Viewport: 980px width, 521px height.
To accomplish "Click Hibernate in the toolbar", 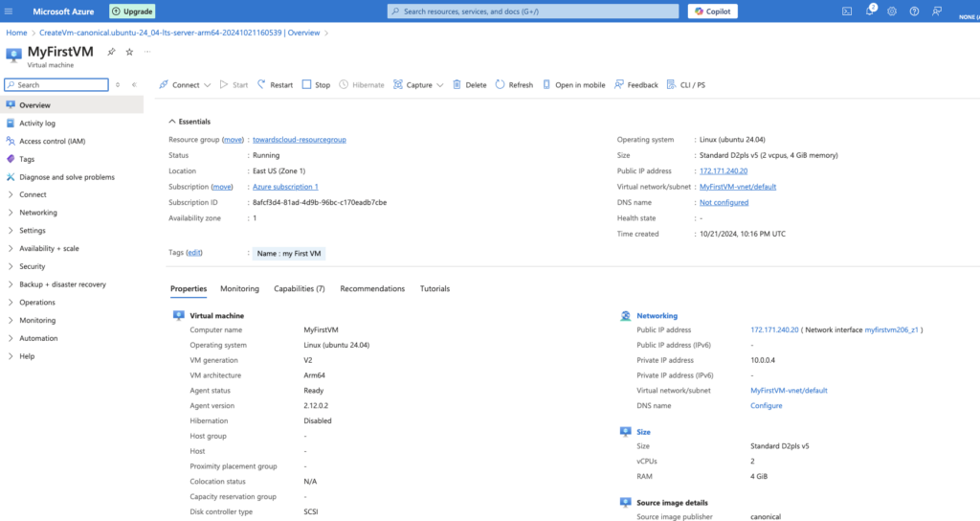I will 362,85.
